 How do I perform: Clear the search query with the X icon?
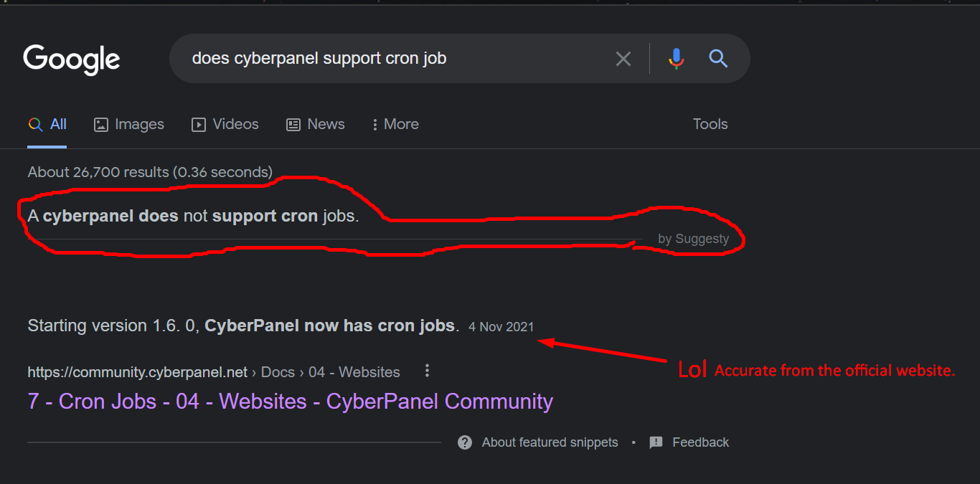click(623, 59)
